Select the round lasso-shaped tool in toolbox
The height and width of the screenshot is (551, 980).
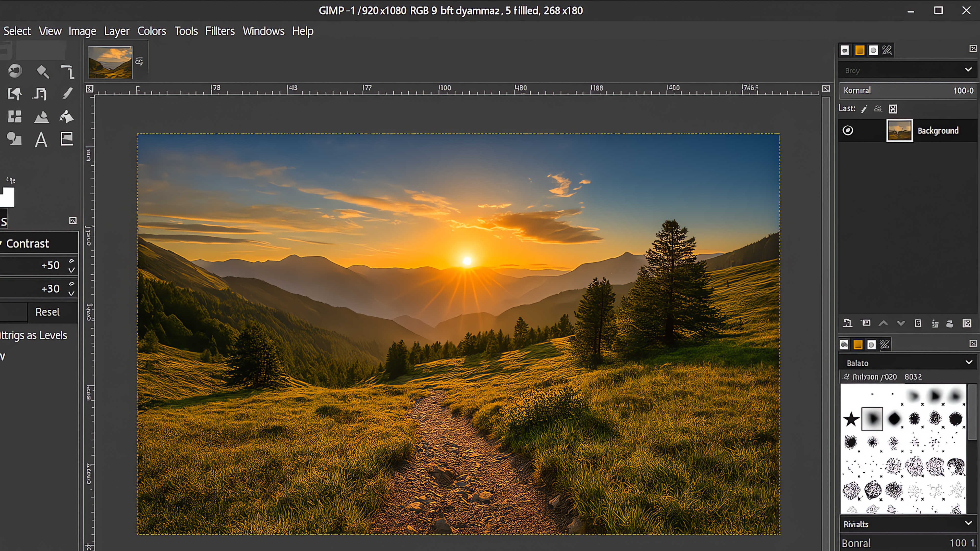[x=15, y=71]
